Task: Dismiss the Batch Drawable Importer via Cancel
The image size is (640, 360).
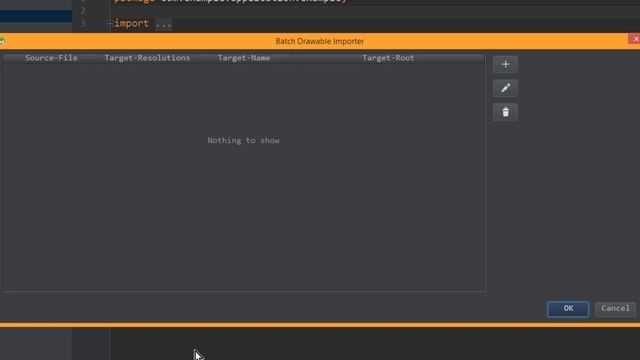Action: click(x=615, y=309)
